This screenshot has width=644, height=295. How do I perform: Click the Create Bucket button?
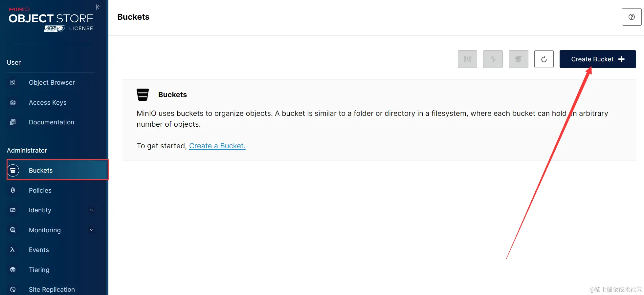tap(598, 59)
